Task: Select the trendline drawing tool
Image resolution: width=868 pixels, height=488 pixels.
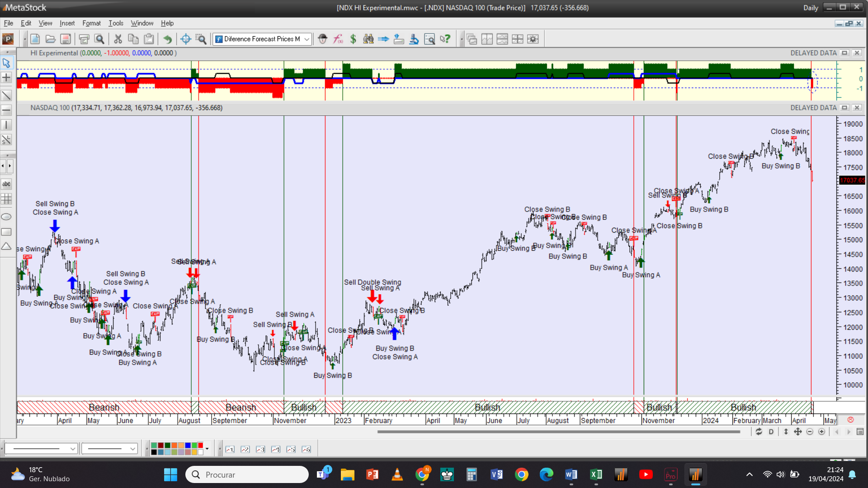Action: click(6, 95)
